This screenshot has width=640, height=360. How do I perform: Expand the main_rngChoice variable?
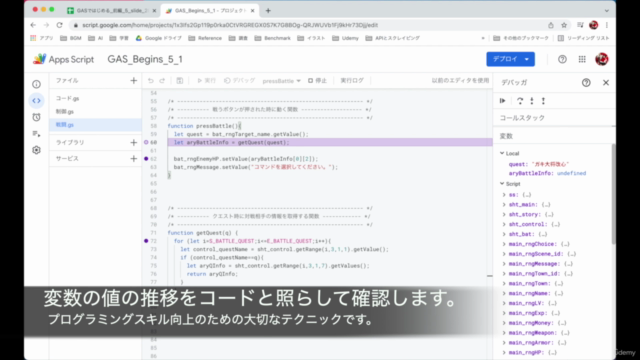point(504,244)
